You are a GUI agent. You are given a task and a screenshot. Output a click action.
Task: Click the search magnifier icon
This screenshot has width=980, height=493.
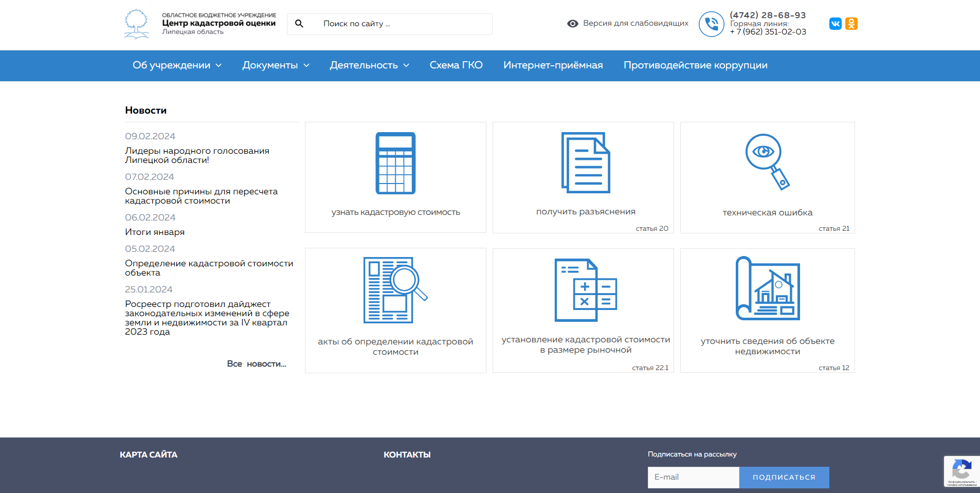(x=299, y=24)
